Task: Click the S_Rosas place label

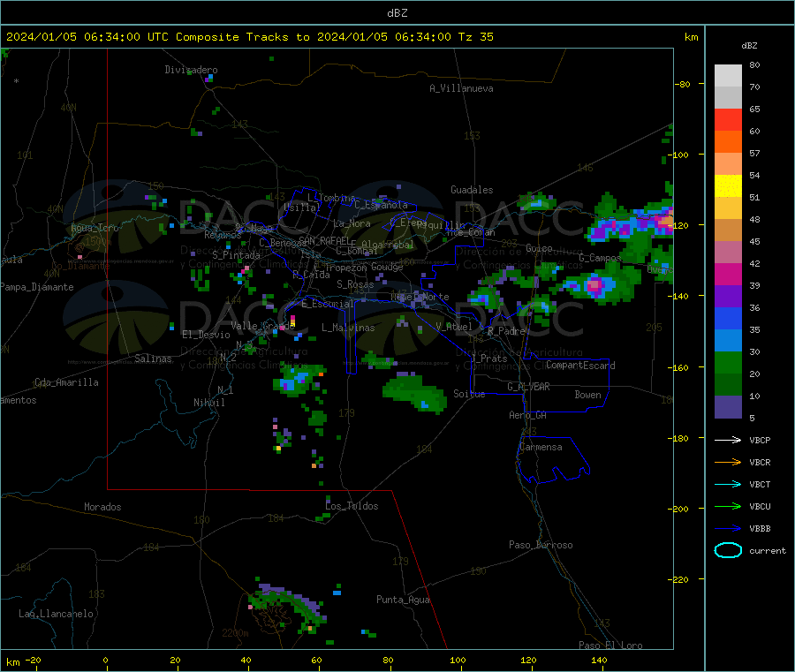Action: (355, 284)
